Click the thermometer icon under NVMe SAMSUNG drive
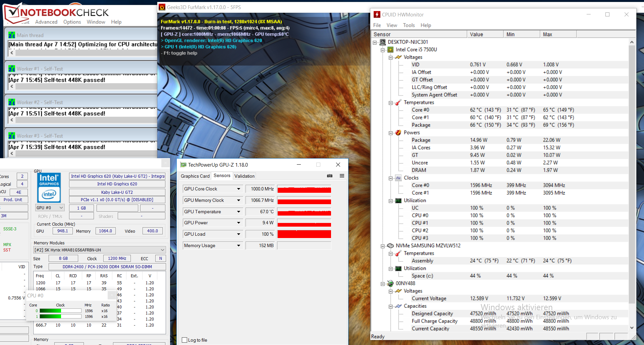The image size is (644, 345). click(x=398, y=253)
